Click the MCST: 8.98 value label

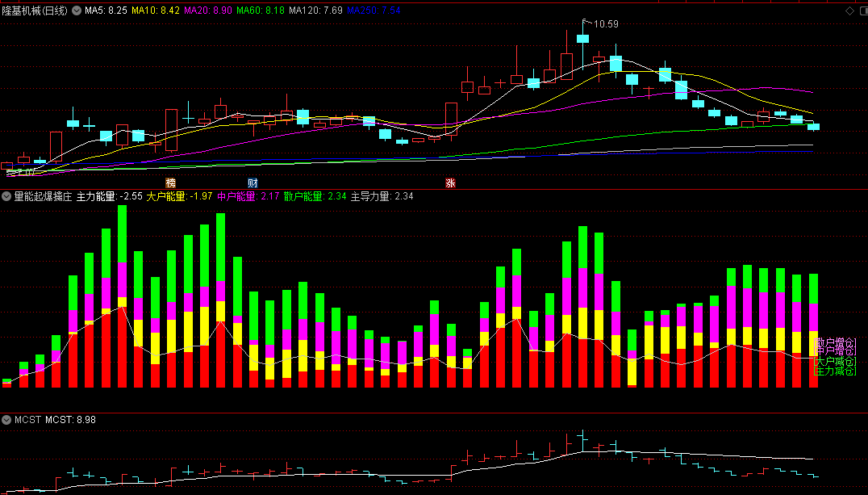point(70,420)
